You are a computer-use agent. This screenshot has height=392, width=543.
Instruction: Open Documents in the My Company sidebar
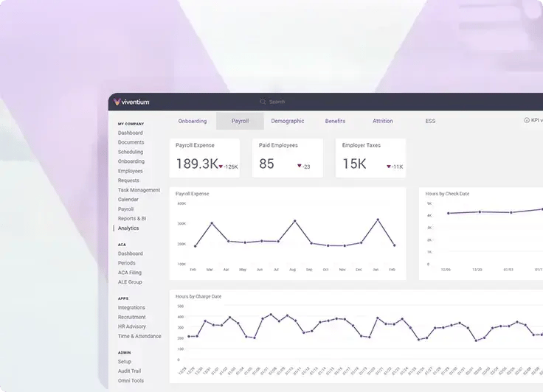(131, 142)
